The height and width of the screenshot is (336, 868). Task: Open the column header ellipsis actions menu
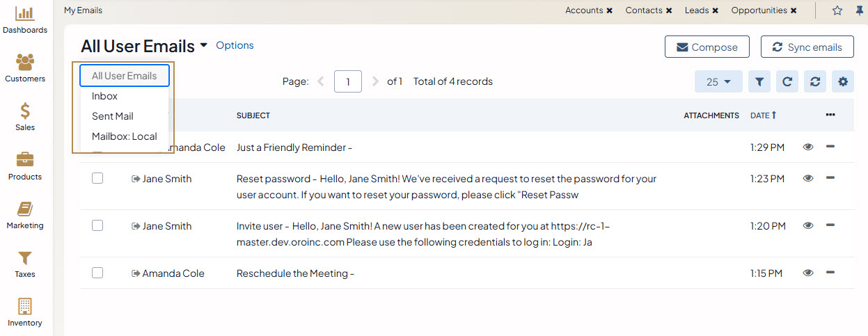(830, 115)
